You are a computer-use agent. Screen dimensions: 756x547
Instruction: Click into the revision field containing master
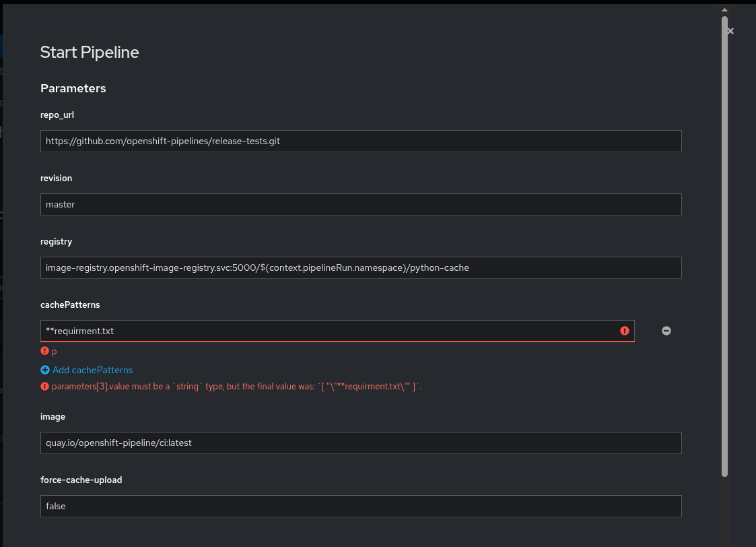click(361, 204)
